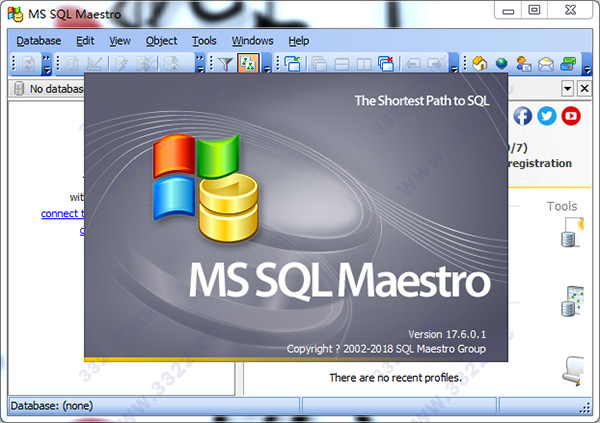Image resolution: width=600 pixels, height=423 pixels.
Task: Expand overflow chevron of the first toolbar
Action: 46,64
